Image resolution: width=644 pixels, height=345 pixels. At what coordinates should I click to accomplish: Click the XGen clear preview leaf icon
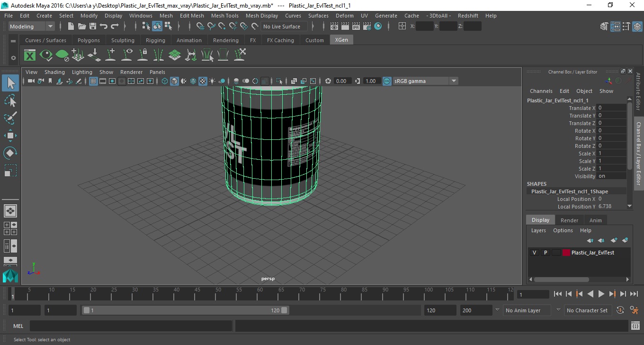[62, 55]
